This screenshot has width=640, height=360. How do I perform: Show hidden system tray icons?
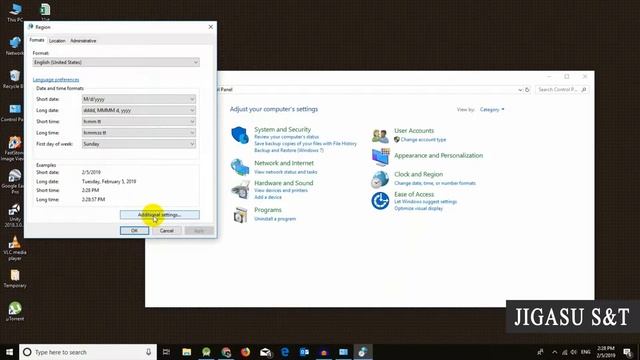click(554, 352)
